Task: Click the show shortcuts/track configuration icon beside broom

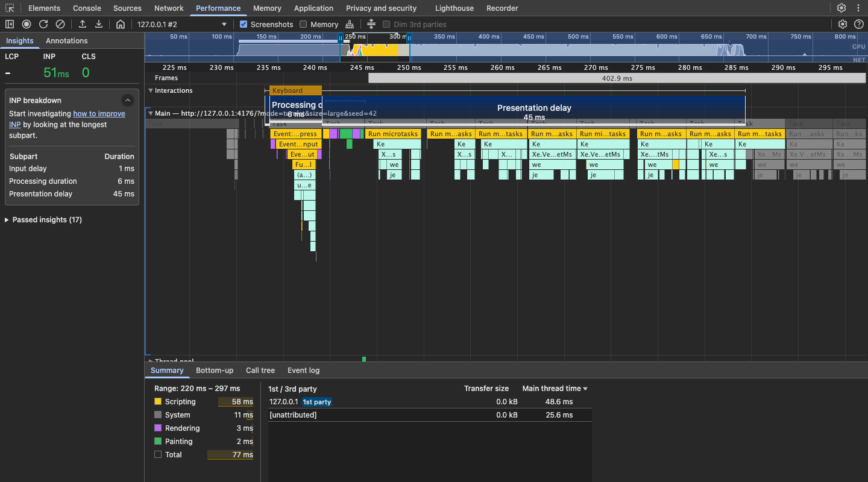Action: [x=371, y=24]
